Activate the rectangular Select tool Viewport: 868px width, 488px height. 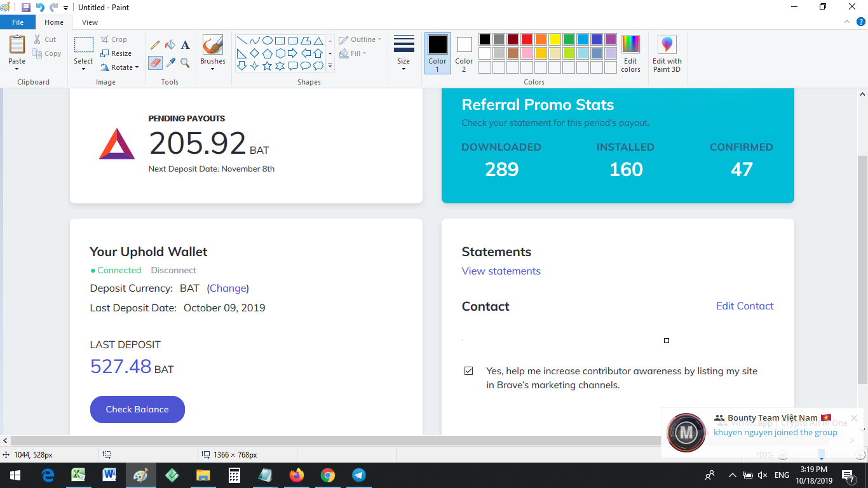point(83,44)
